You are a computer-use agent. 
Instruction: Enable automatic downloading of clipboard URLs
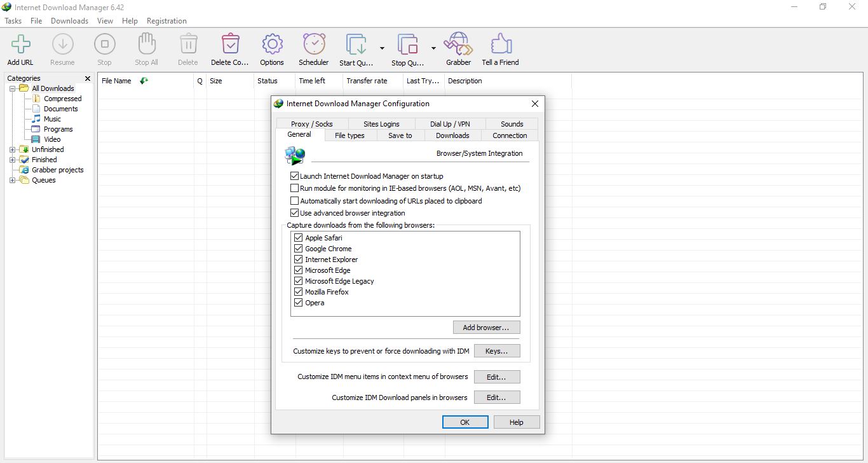click(294, 201)
